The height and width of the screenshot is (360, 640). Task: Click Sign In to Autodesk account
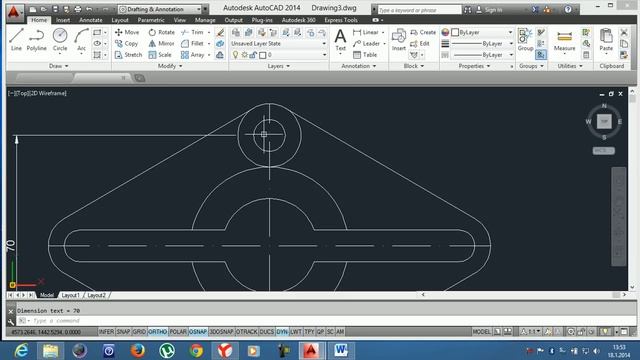489,10
